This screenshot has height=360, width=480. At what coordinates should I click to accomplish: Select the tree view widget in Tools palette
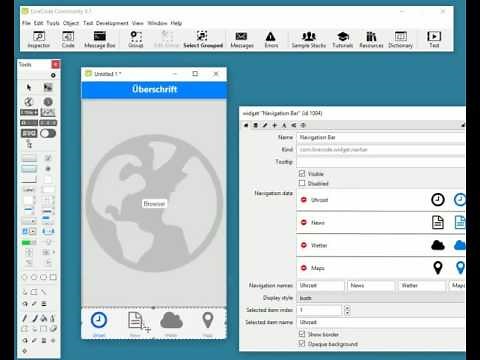coord(29,144)
